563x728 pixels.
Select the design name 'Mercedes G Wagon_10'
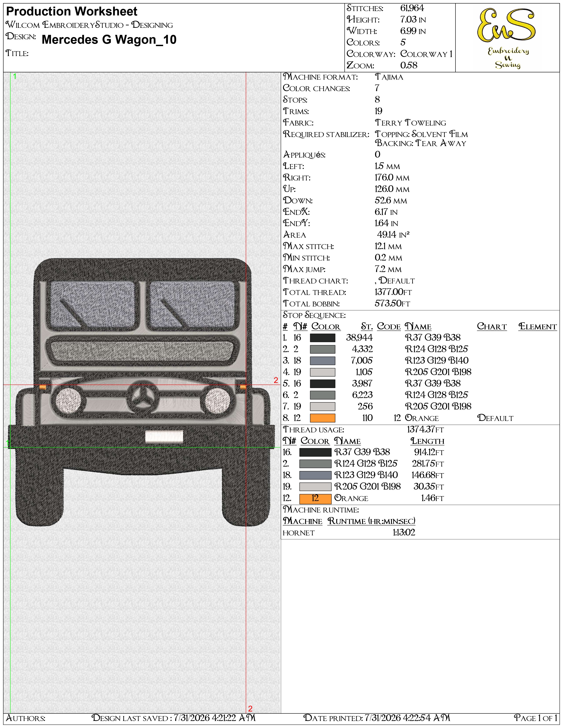tap(109, 40)
